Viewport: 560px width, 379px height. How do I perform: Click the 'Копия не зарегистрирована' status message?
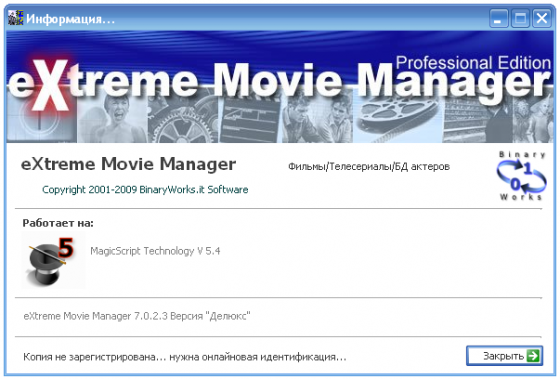(x=185, y=356)
